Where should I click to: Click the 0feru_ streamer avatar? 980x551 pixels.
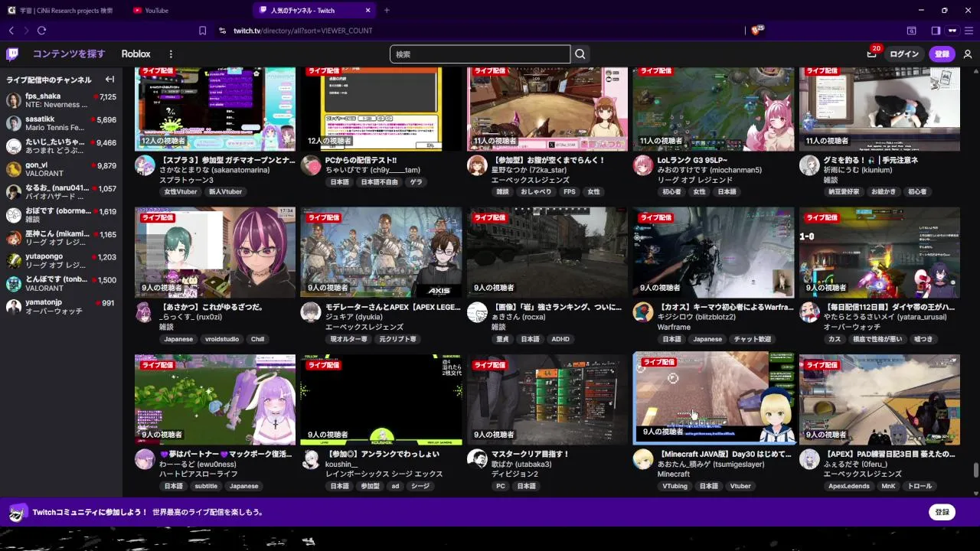click(x=809, y=459)
